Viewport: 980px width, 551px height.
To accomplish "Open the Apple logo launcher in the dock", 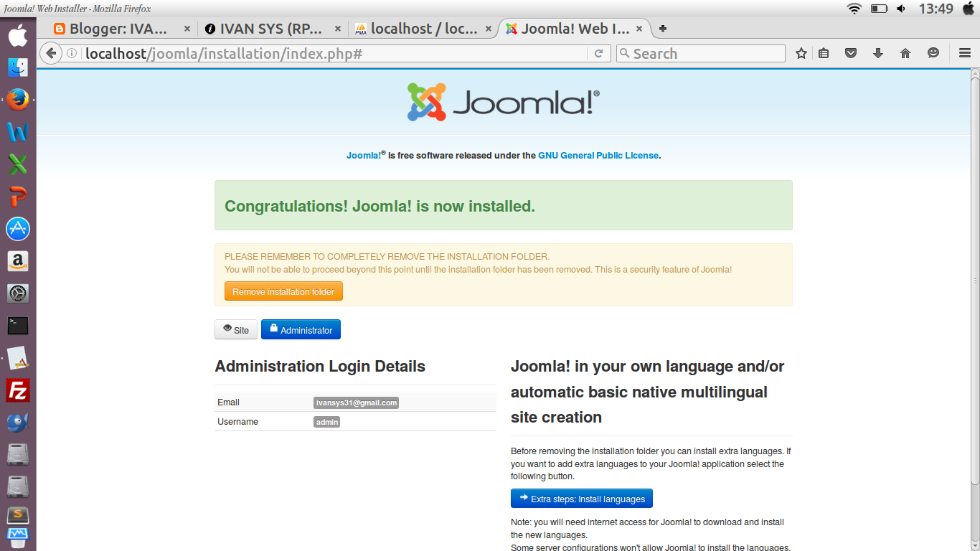I will pos(18,34).
